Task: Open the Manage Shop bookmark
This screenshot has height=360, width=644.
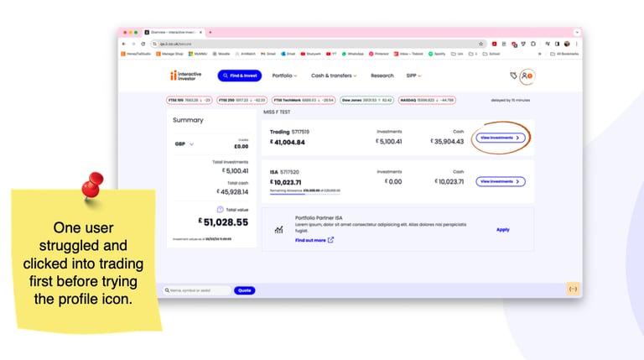Action: [169, 54]
